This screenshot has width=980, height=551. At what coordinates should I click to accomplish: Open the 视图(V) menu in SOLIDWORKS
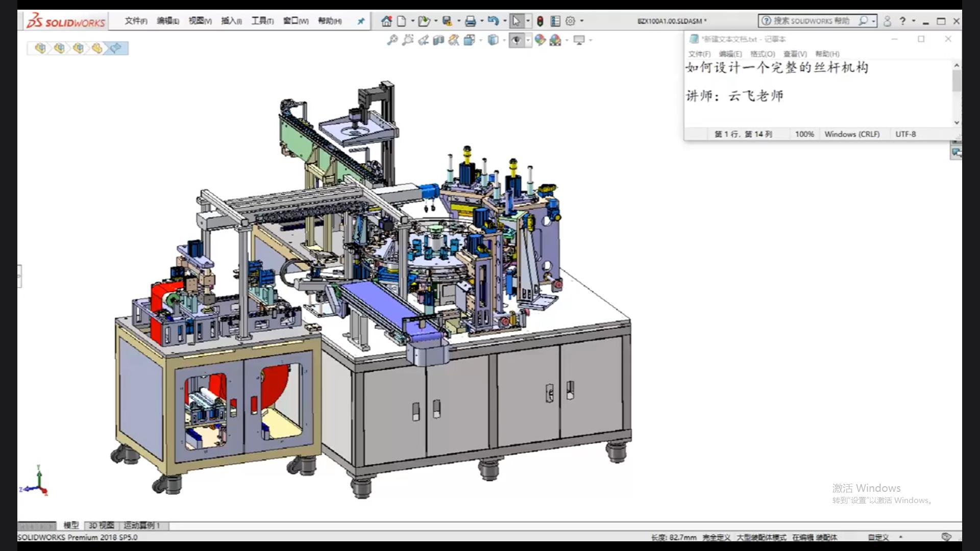200,21
